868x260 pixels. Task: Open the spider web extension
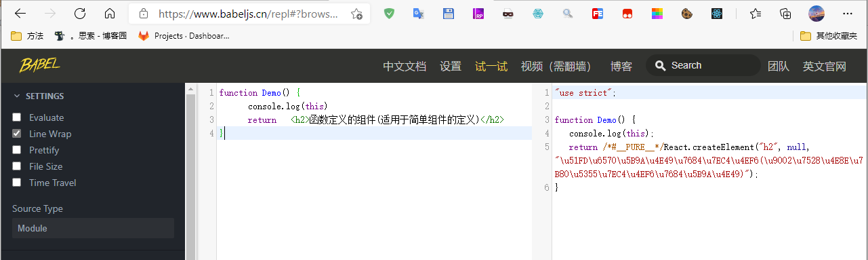click(x=538, y=14)
